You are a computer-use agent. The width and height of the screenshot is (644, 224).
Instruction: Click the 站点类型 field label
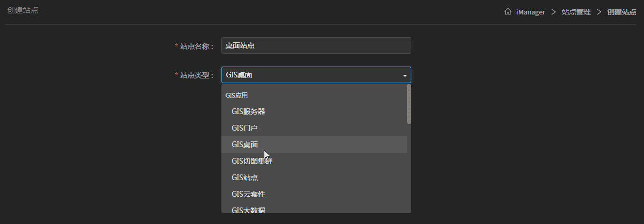tap(196, 75)
